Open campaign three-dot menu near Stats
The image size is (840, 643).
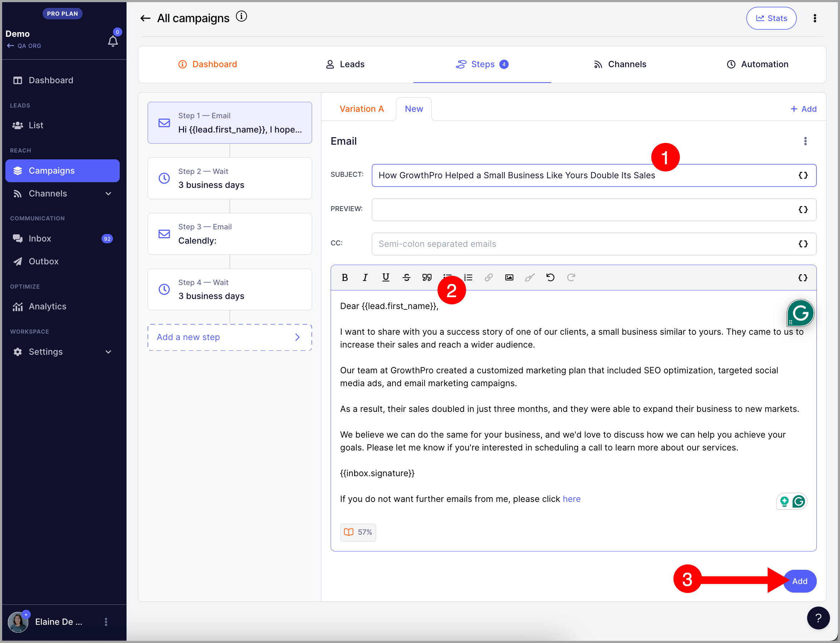pyautogui.click(x=815, y=18)
